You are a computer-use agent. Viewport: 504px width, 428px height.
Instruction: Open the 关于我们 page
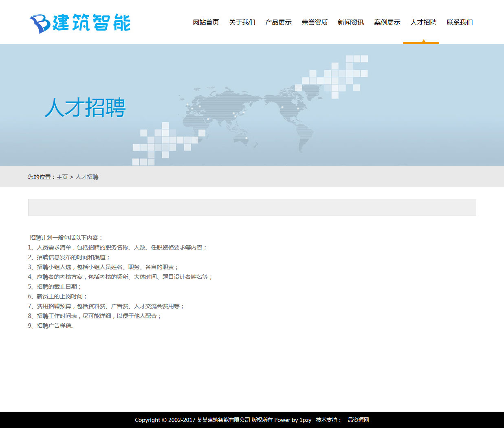242,22
